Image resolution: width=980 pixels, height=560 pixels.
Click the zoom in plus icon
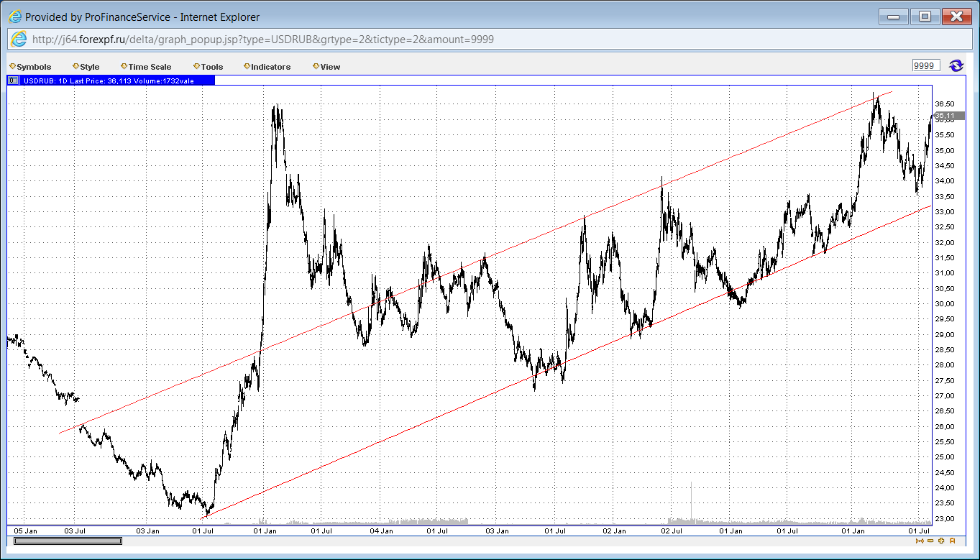(x=941, y=541)
